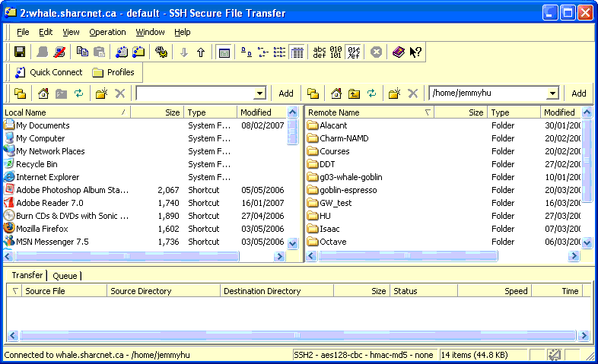This screenshot has height=364, width=598.
Task: Create a new folder in the remote pane
Action: tap(393, 93)
